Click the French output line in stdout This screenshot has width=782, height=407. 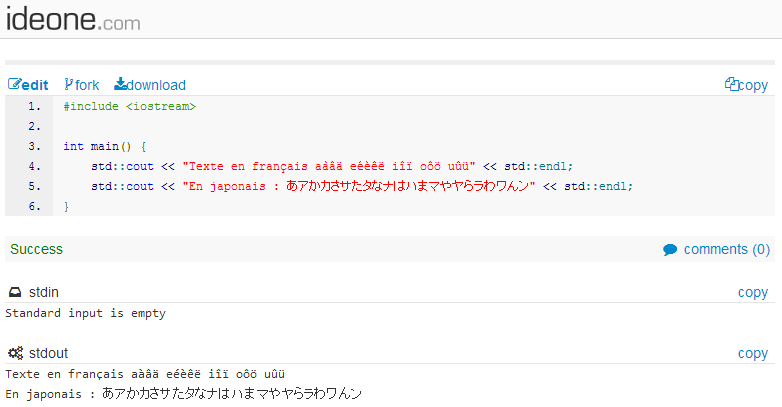coord(145,374)
